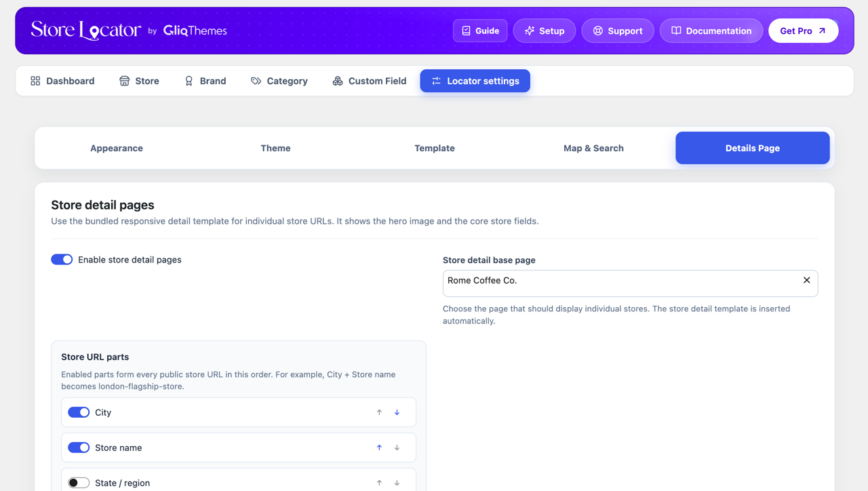Click the Support lifebuoy icon
Screen dimensions: 868x491
tap(598, 31)
